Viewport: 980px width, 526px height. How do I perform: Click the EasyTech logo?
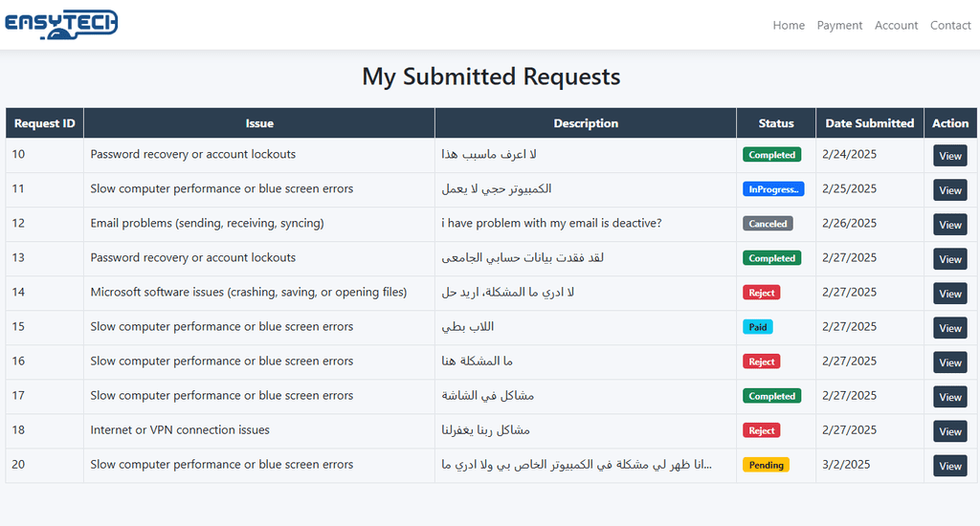coord(61,24)
